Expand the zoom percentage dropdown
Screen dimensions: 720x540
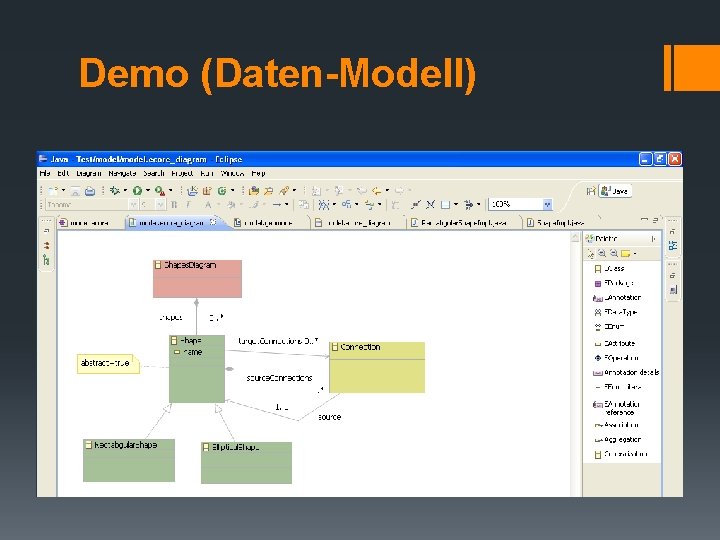click(x=547, y=204)
